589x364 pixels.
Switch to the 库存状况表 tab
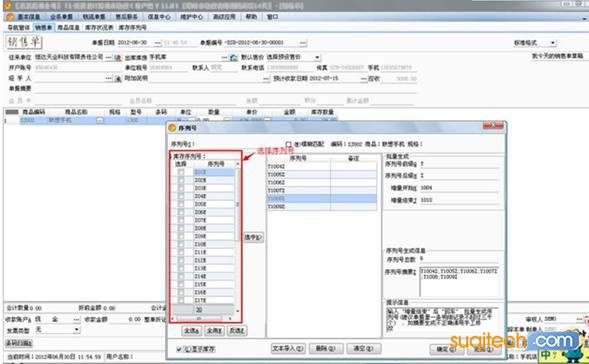click(99, 27)
